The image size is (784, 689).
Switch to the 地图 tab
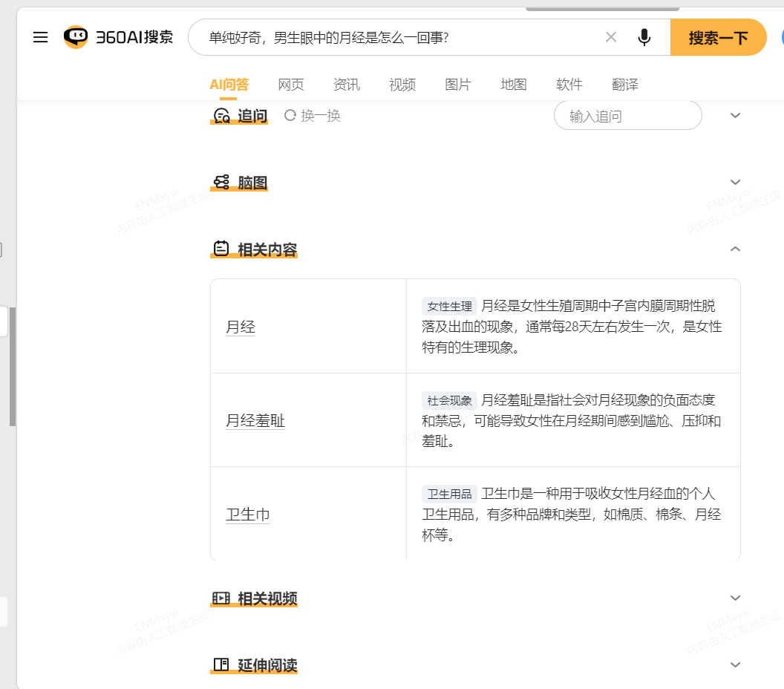click(x=514, y=85)
